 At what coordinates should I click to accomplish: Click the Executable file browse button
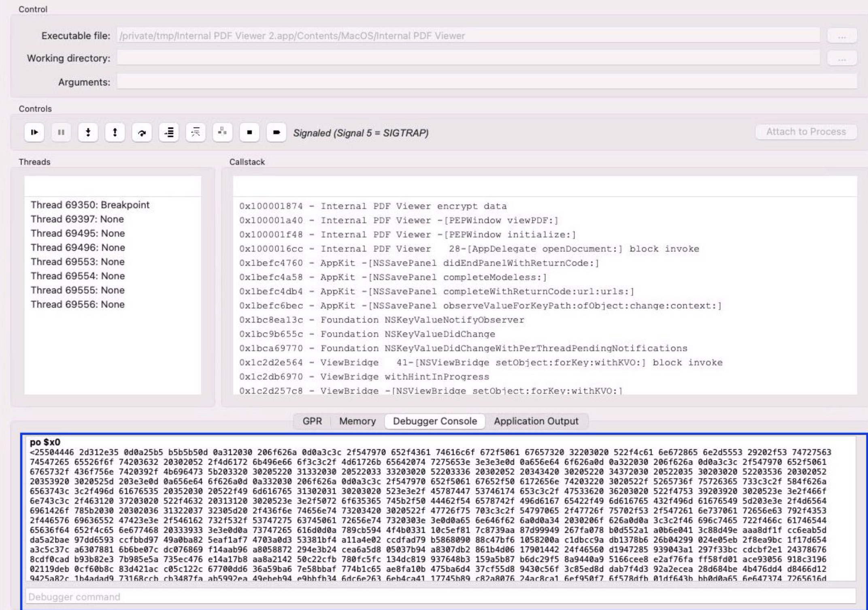pyautogui.click(x=842, y=36)
